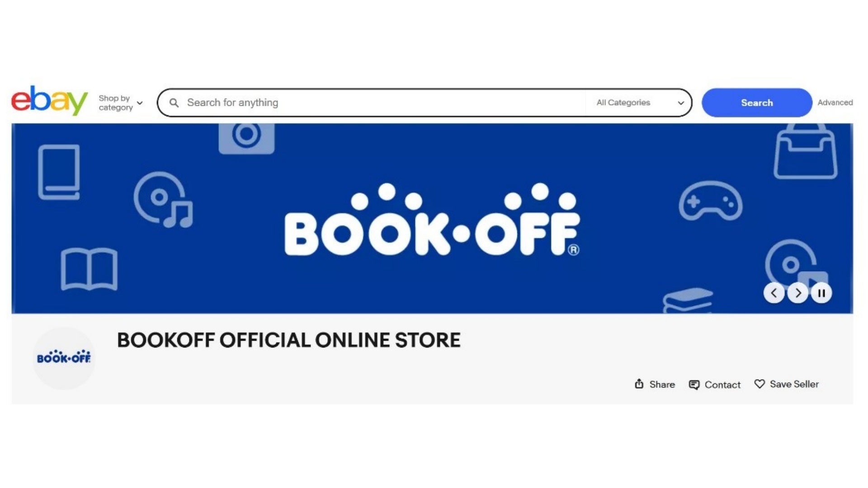Click the large BOOK-OFF banner logo
This screenshot has width=868, height=488.
(x=432, y=220)
